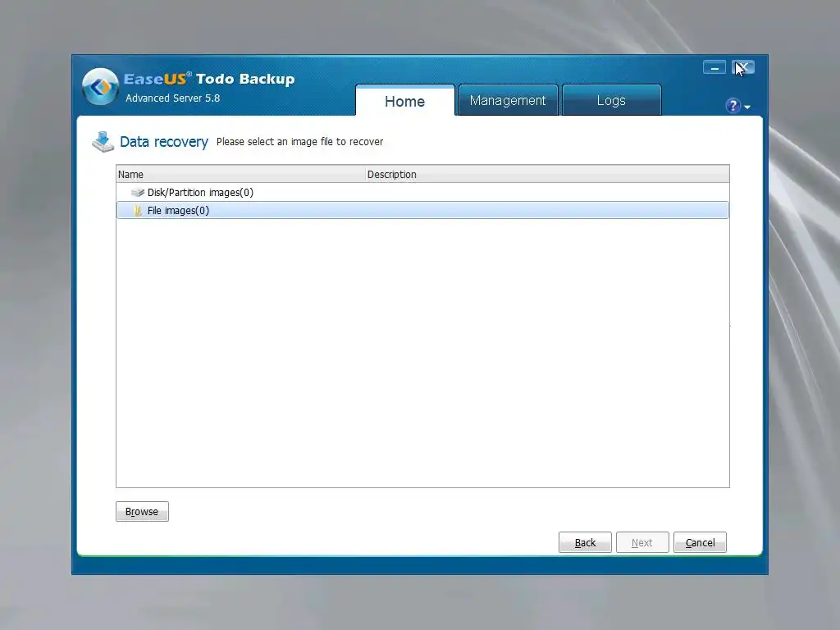Click 'Please select an image file to recover' text
Screen dimensions: 840x630
300,142
